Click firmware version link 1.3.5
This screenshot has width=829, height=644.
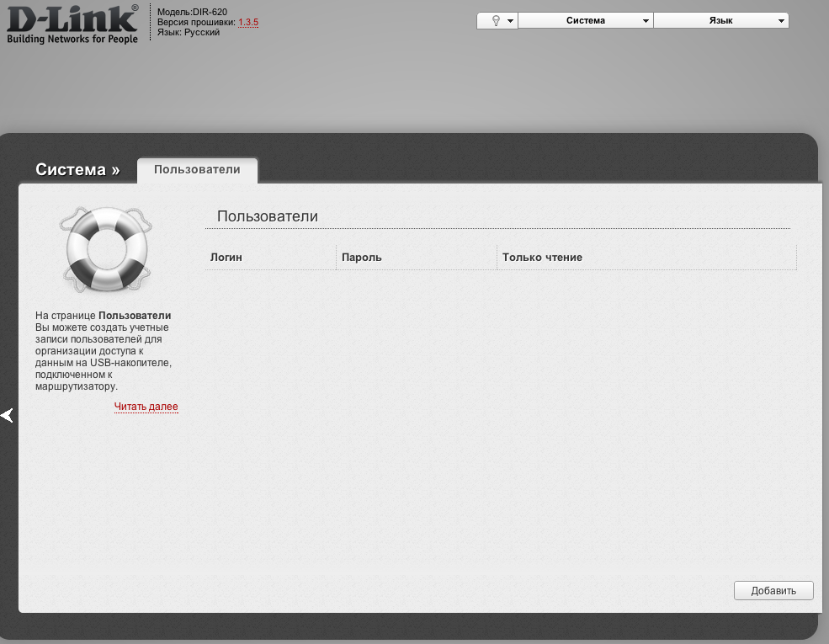248,22
